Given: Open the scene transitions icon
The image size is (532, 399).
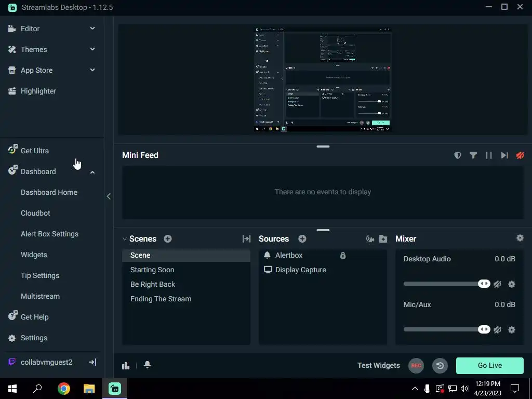Looking at the screenshot, I should click(246, 239).
